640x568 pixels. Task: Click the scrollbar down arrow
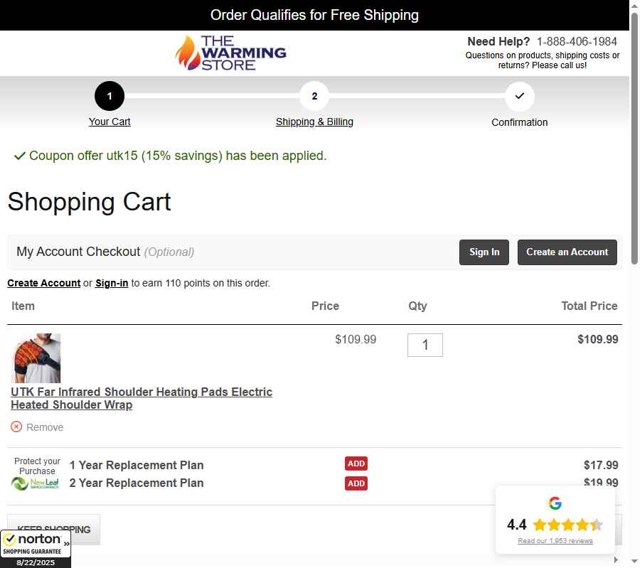(634, 562)
